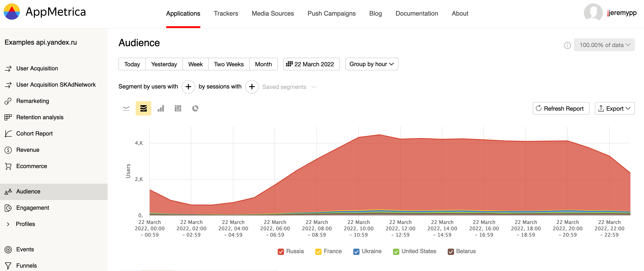Select the Two Weeks time range
The width and height of the screenshot is (644, 271).
(229, 64)
